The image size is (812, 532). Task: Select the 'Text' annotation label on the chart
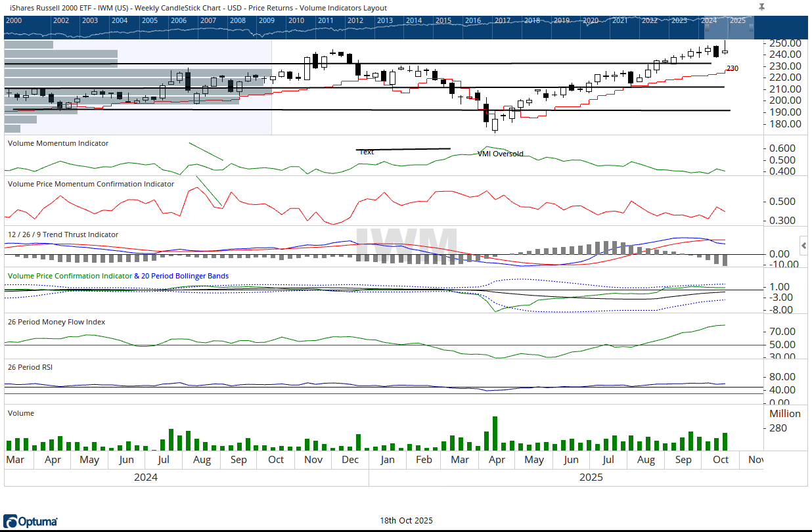[x=367, y=152]
